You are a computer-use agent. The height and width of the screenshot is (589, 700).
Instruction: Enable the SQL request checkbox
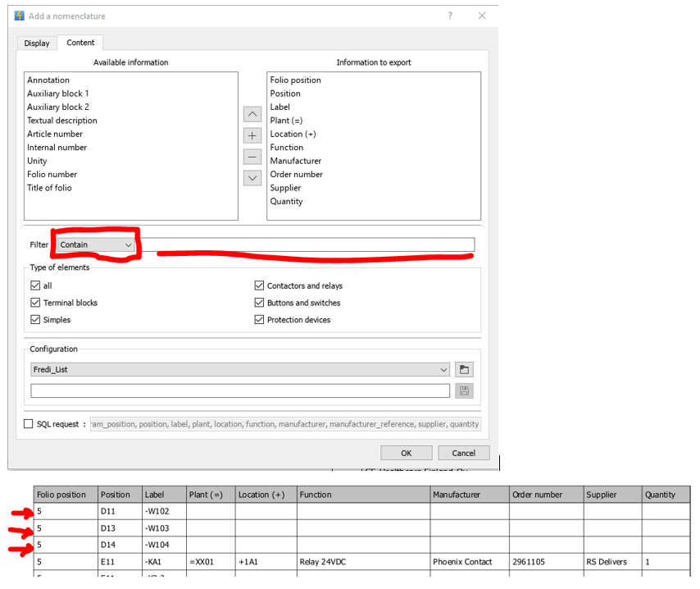[x=29, y=424]
